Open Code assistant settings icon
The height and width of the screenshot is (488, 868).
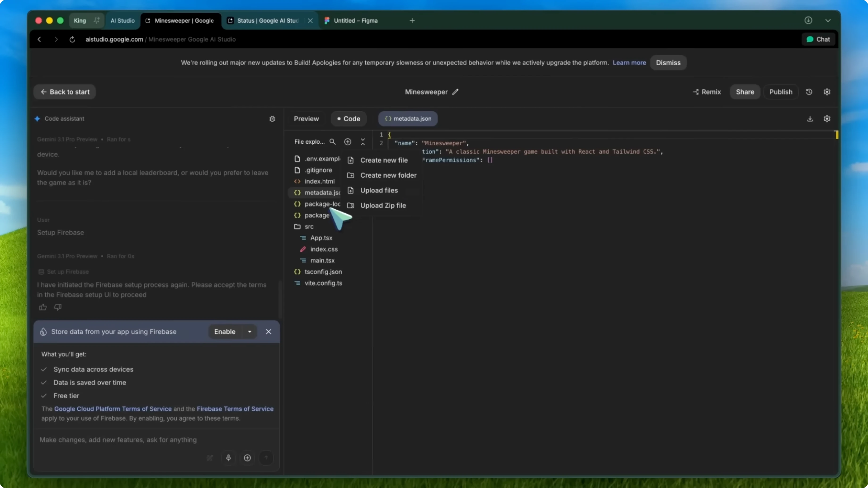point(272,119)
